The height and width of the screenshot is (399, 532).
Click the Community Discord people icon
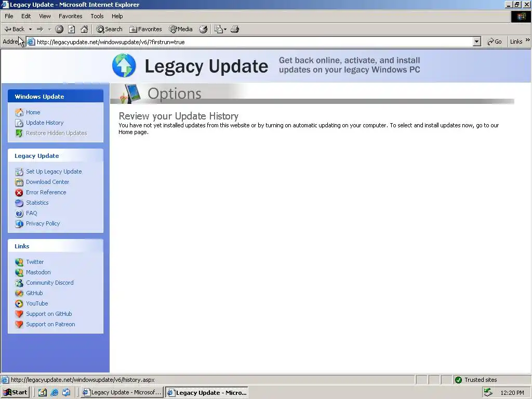(19, 283)
